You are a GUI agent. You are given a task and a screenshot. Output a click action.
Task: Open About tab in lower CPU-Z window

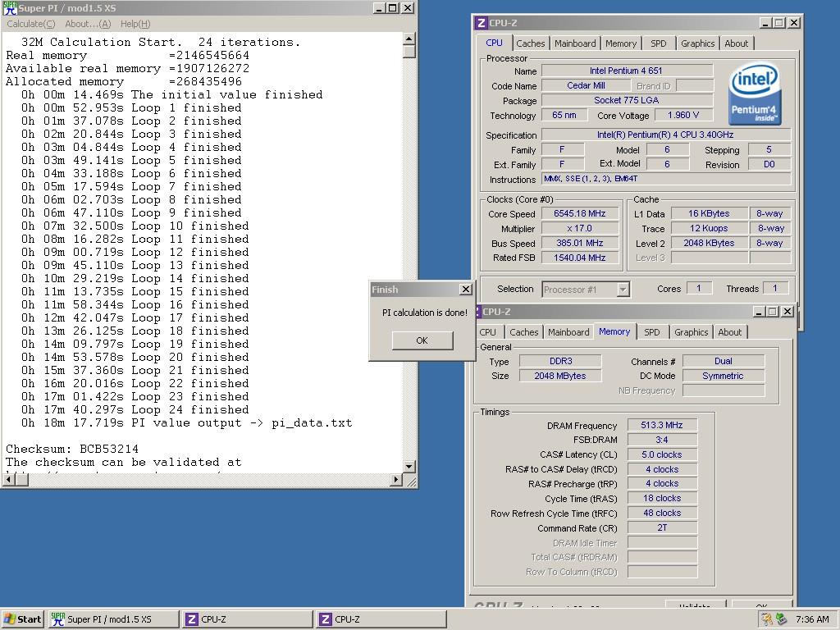[729, 332]
